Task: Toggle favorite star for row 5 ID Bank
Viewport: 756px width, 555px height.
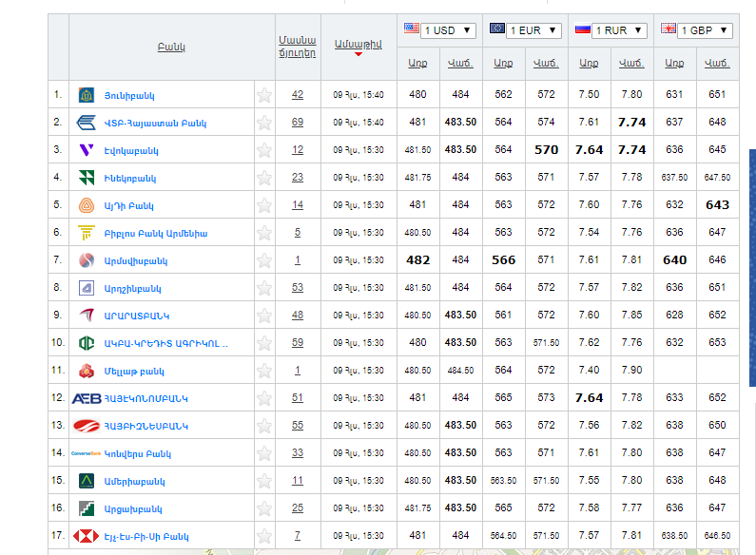Action: pos(264,205)
